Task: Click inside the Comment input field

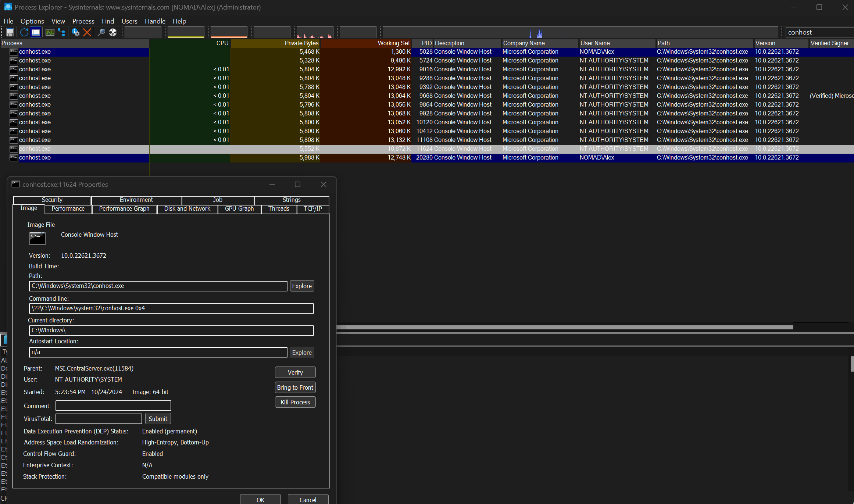Action: [x=113, y=406]
